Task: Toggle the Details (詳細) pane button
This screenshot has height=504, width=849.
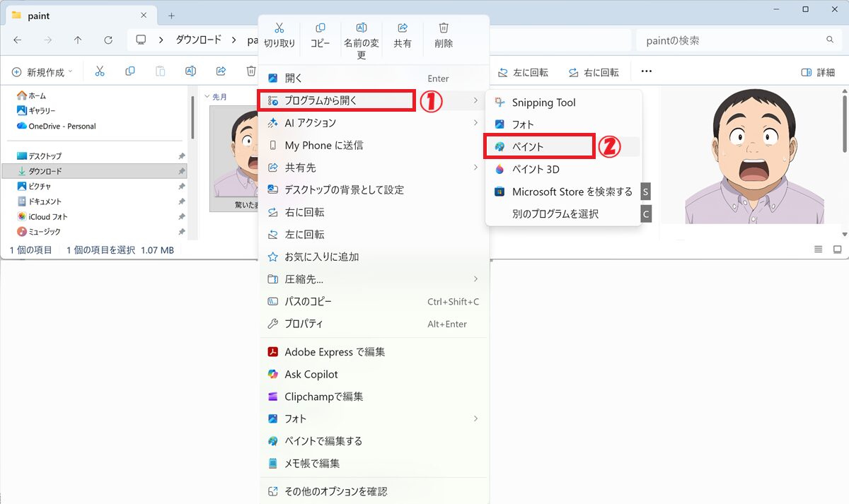Action: tap(817, 72)
